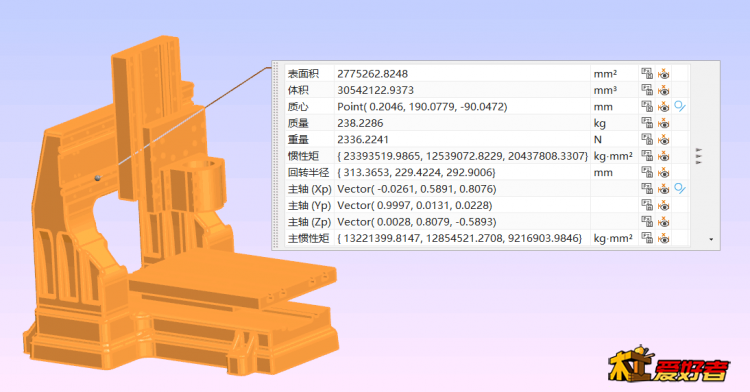Copy the 重量 value using its copy icon
This screenshot has width=750, height=392.
click(x=647, y=139)
